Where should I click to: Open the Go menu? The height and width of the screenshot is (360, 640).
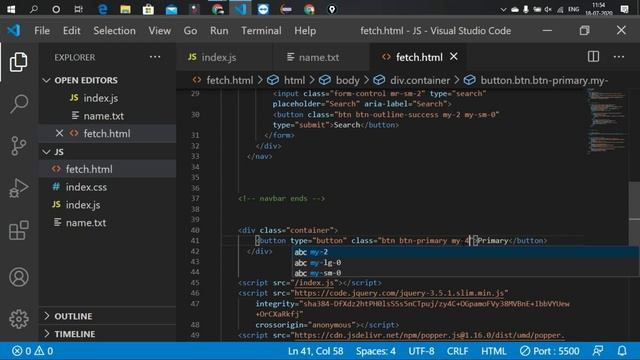(x=190, y=31)
